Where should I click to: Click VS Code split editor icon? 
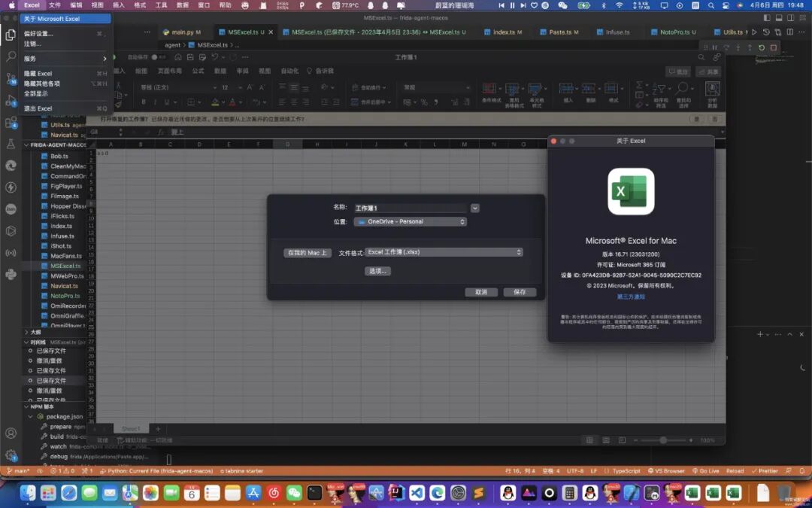[x=789, y=32]
